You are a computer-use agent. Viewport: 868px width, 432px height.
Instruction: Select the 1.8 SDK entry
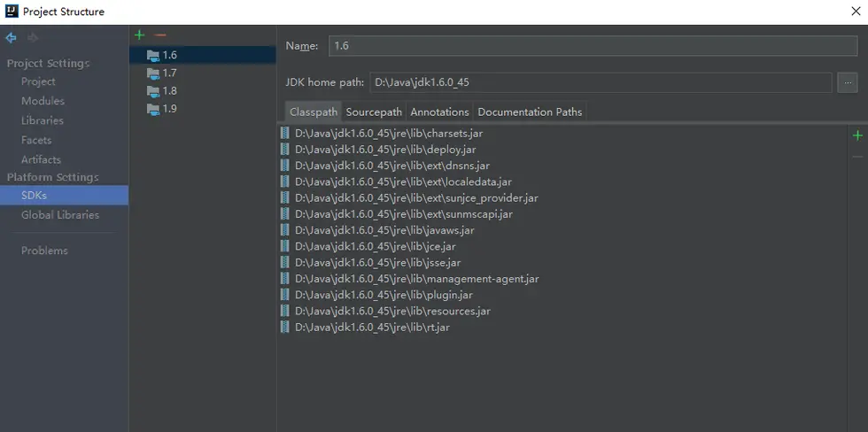click(169, 90)
